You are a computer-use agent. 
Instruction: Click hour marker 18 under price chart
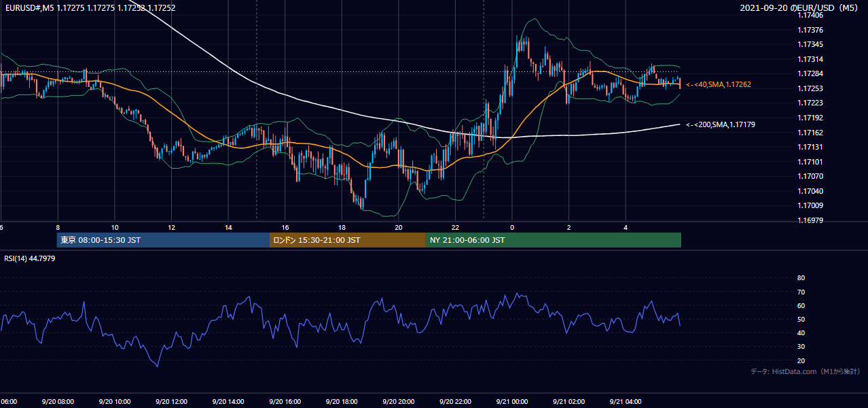click(x=342, y=228)
